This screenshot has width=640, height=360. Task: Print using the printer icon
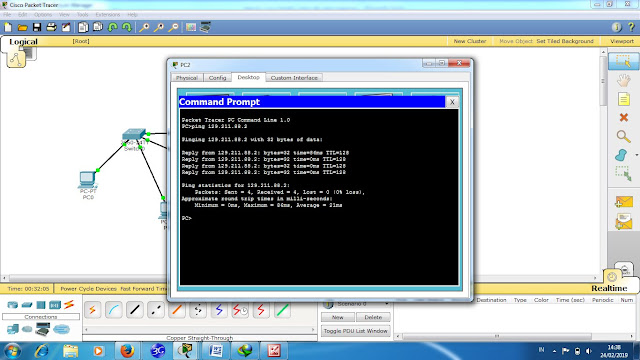tap(51, 27)
